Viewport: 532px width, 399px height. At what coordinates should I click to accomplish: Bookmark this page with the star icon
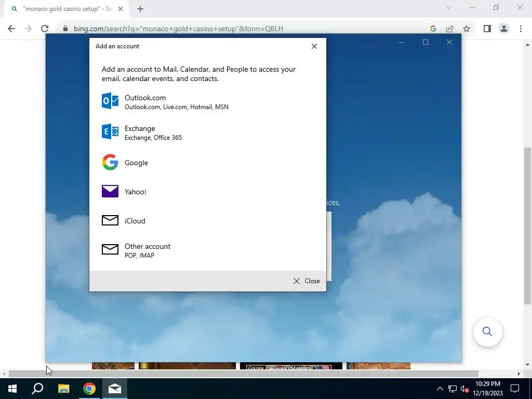tap(467, 29)
